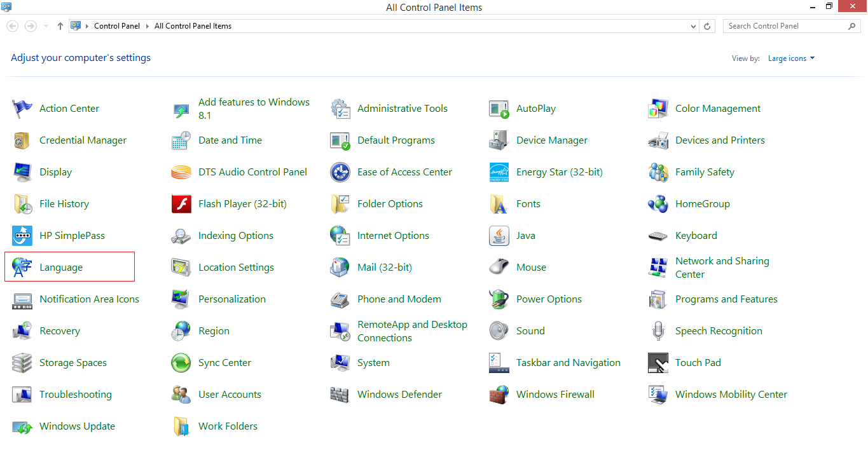
Task: Click the Ease of Access Center icon
Action: 340,172
